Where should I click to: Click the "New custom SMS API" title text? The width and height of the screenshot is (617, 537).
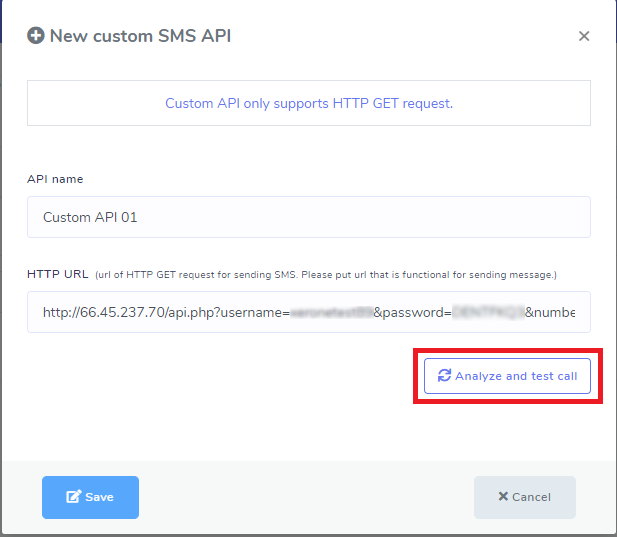(140, 36)
